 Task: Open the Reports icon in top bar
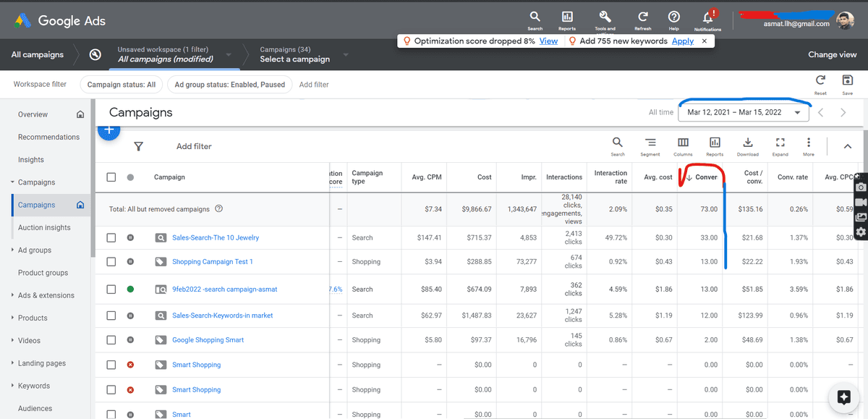click(x=567, y=17)
